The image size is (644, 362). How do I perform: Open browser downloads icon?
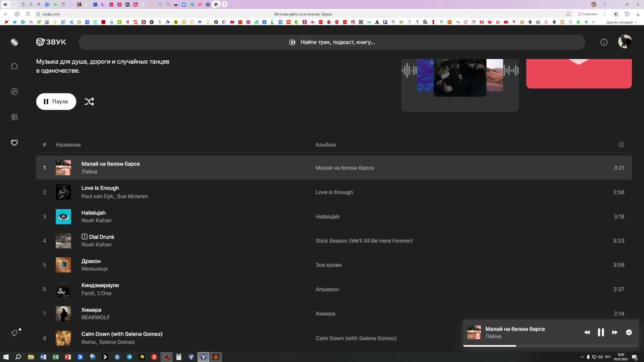[638, 14]
